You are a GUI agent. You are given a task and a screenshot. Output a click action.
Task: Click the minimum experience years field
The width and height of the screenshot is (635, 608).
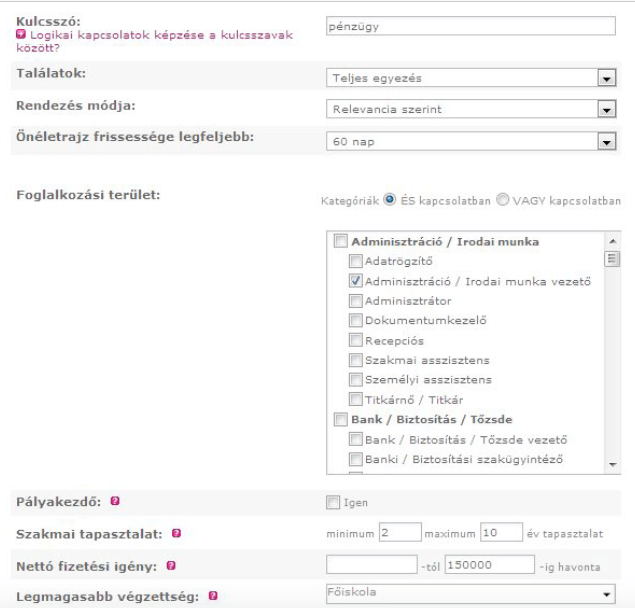(x=397, y=533)
